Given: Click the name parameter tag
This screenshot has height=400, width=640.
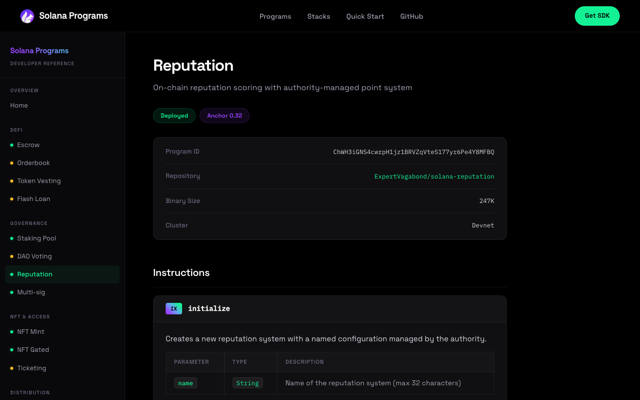Looking at the screenshot, I should 185,383.
